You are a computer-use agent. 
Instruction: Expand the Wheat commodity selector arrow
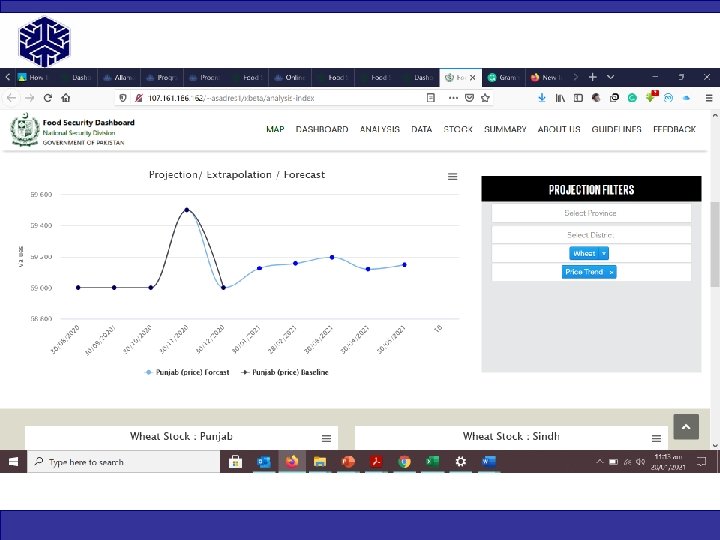604,253
